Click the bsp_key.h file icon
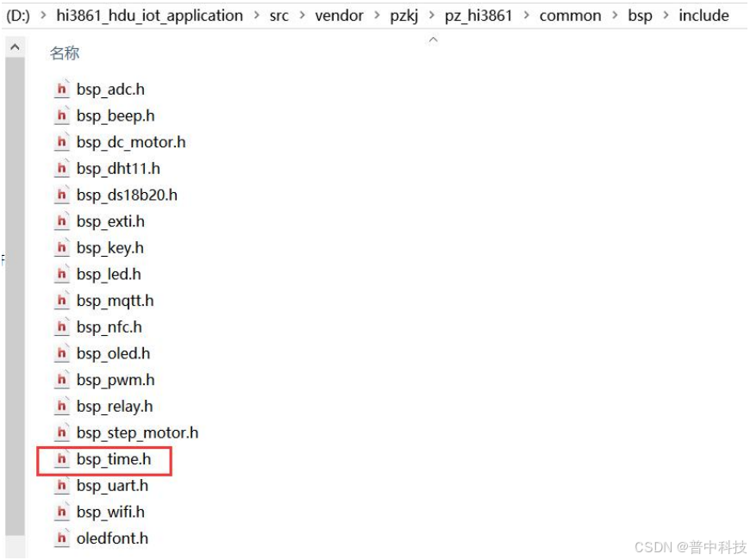The height and width of the screenshot is (560, 750). coord(62,247)
